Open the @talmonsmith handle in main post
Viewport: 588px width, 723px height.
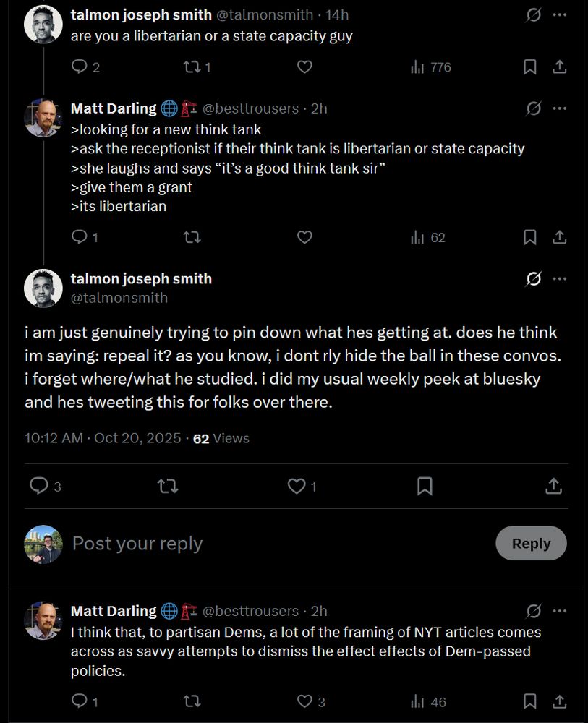[119, 298]
